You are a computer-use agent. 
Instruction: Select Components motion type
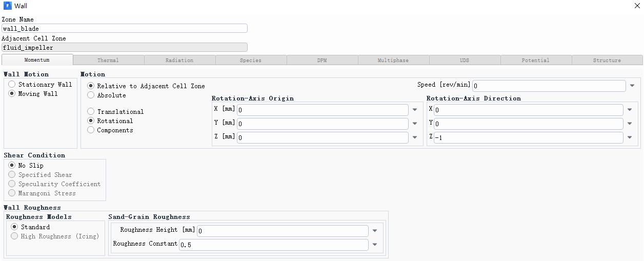point(91,130)
